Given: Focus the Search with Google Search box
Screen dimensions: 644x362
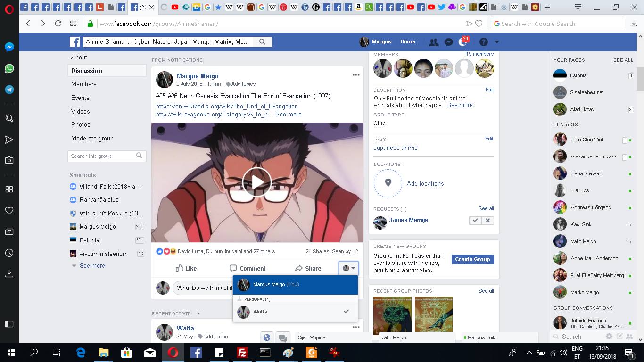Looking at the screenshot, I should point(558,24).
